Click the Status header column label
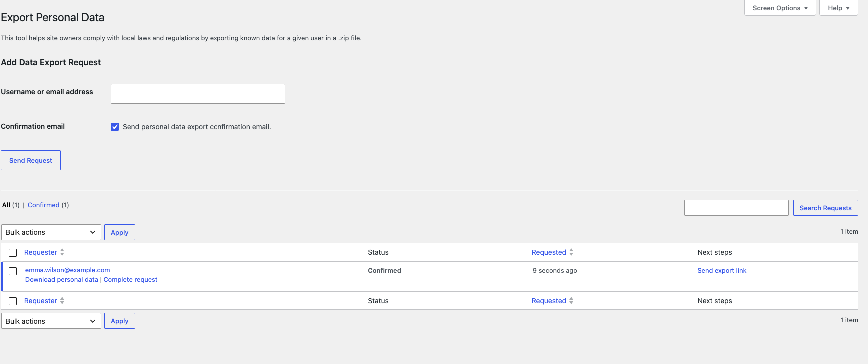The height and width of the screenshot is (364, 868). pos(378,252)
